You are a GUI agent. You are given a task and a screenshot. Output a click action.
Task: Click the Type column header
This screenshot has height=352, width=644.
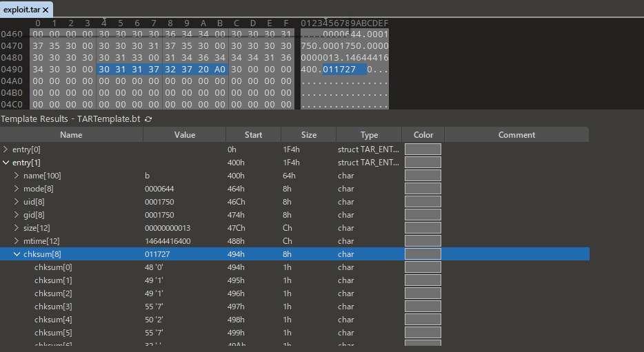pyautogui.click(x=369, y=135)
